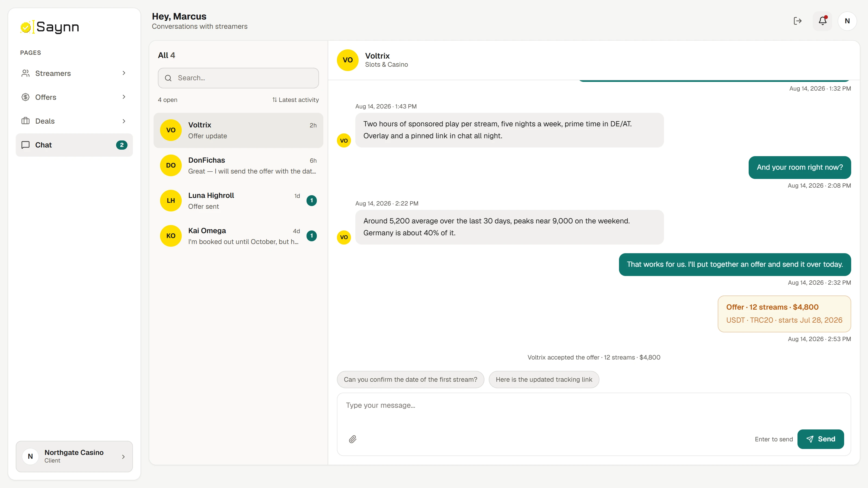Open the N profile avatar in header

coord(847,21)
